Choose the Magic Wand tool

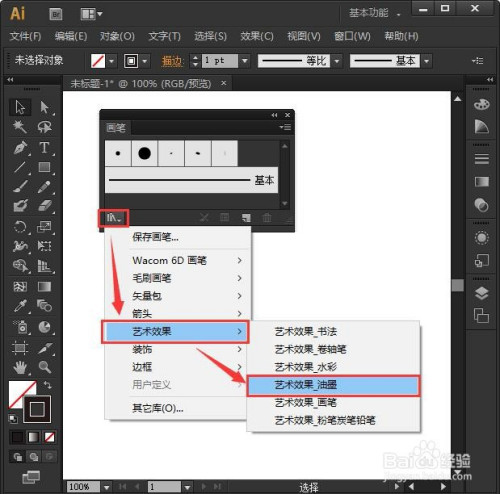click(x=20, y=127)
